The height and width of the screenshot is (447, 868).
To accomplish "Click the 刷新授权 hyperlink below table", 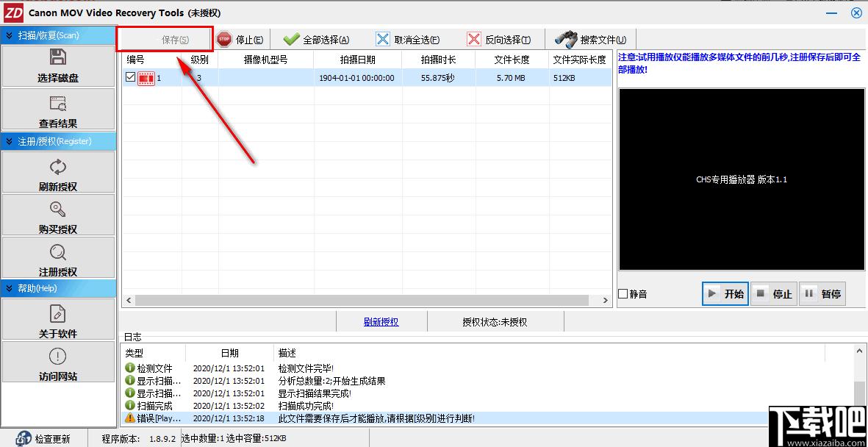I will pos(381,322).
